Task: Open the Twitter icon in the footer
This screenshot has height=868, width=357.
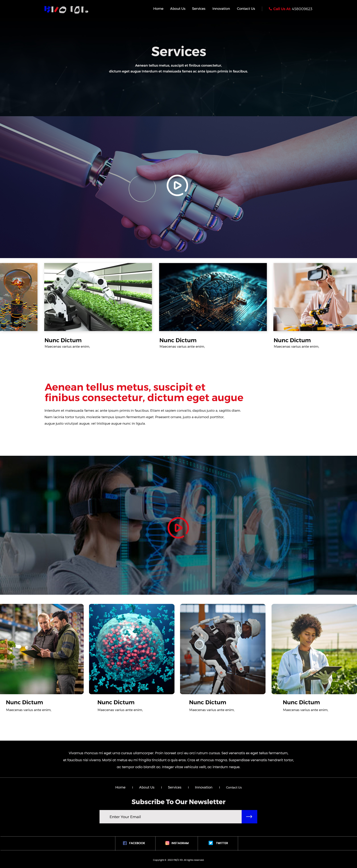Action: click(x=211, y=843)
